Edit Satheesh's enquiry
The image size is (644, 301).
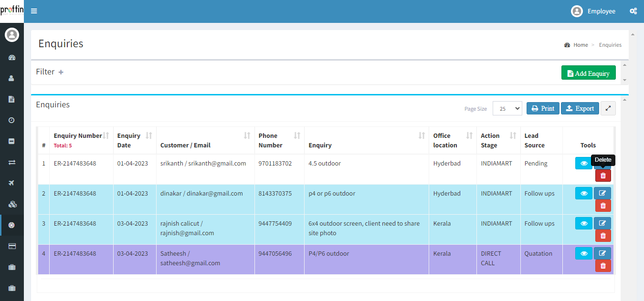pyautogui.click(x=602, y=253)
